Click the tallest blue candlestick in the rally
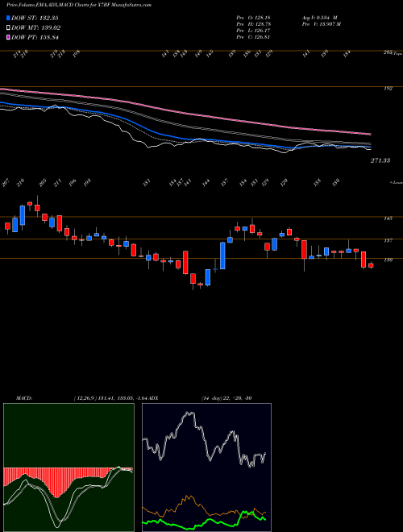Image resolution: width=403 pixels, height=532 pixels. pos(222,256)
